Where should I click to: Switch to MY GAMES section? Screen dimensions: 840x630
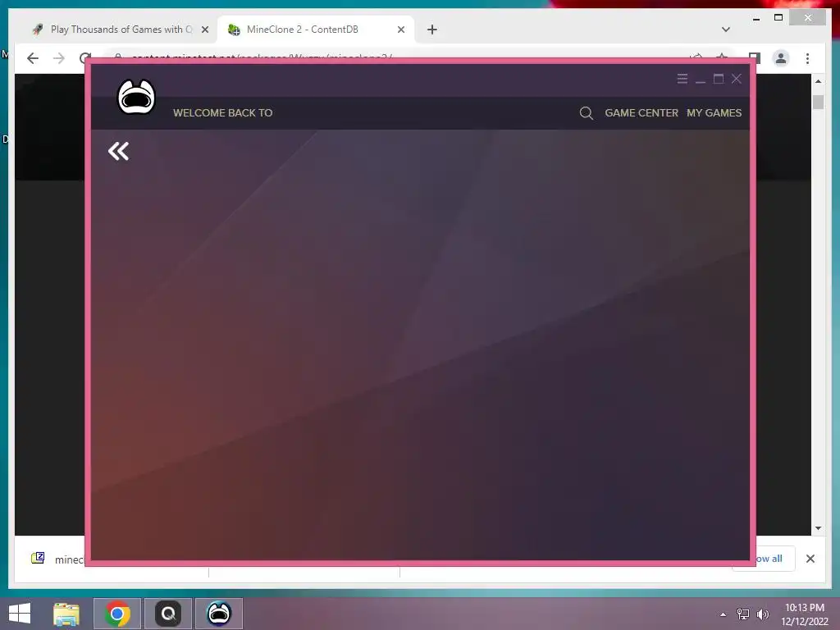(x=714, y=113)
